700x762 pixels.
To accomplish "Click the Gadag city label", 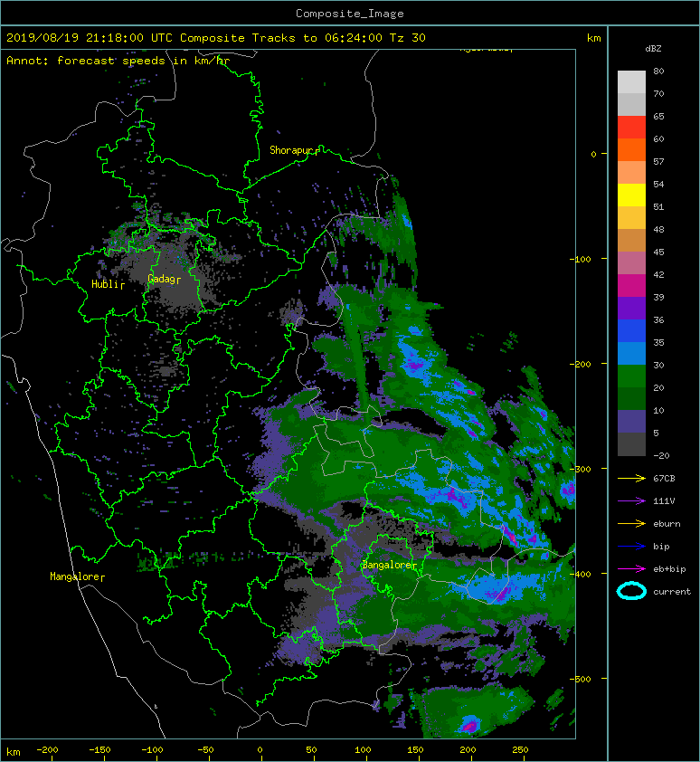I will tap(162, 279).
